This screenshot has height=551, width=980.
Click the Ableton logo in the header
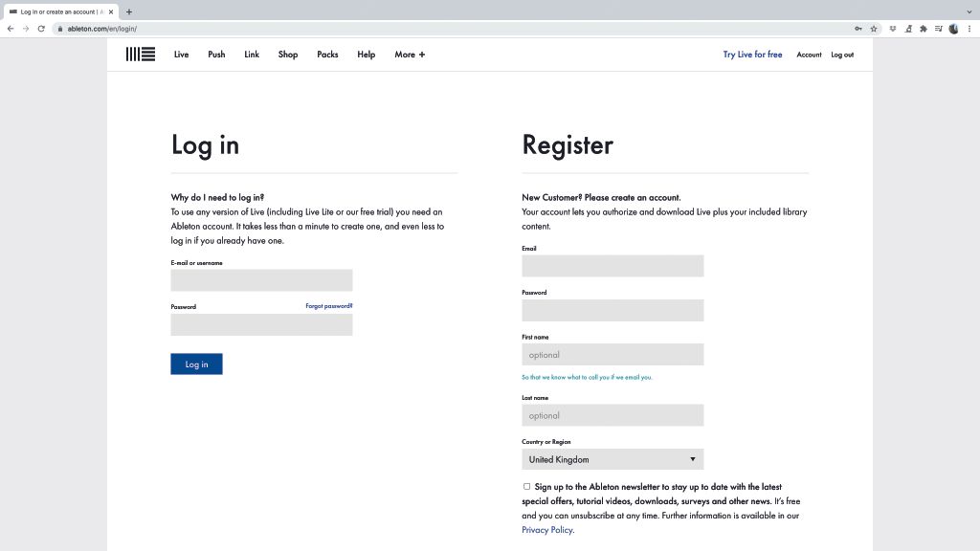140,55
